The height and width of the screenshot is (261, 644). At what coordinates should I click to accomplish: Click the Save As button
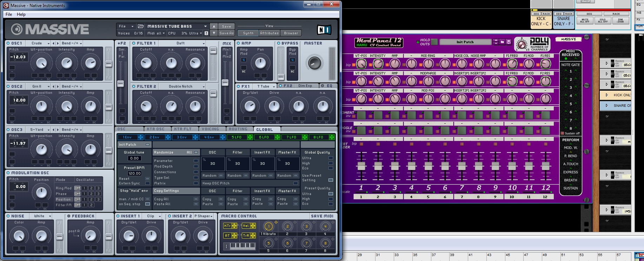226,33
